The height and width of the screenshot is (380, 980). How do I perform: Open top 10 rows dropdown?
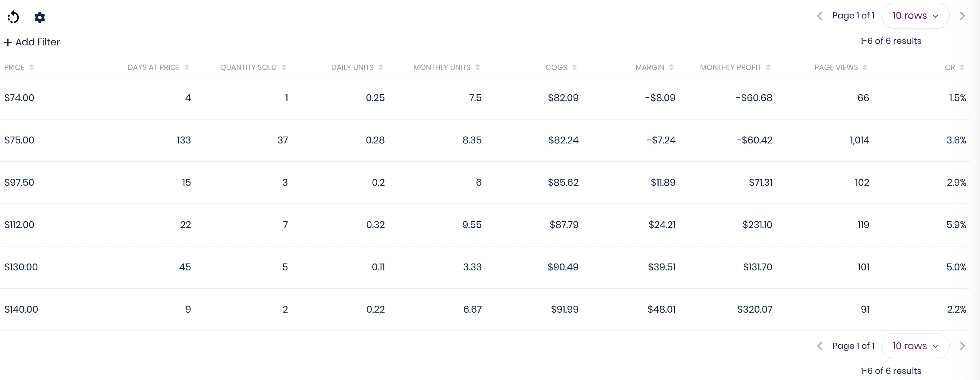click(x=915, y=16)
